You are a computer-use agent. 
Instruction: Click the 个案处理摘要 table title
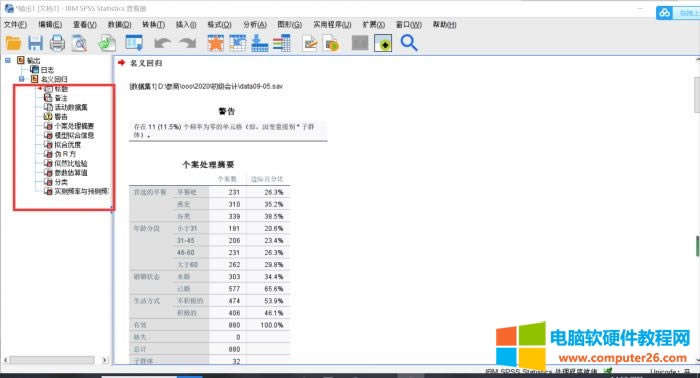[208, 165]
